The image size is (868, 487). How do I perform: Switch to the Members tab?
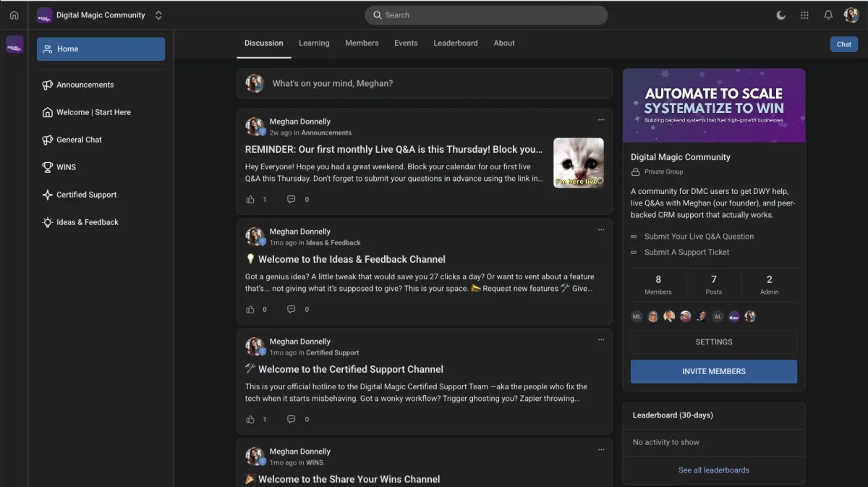362,43
